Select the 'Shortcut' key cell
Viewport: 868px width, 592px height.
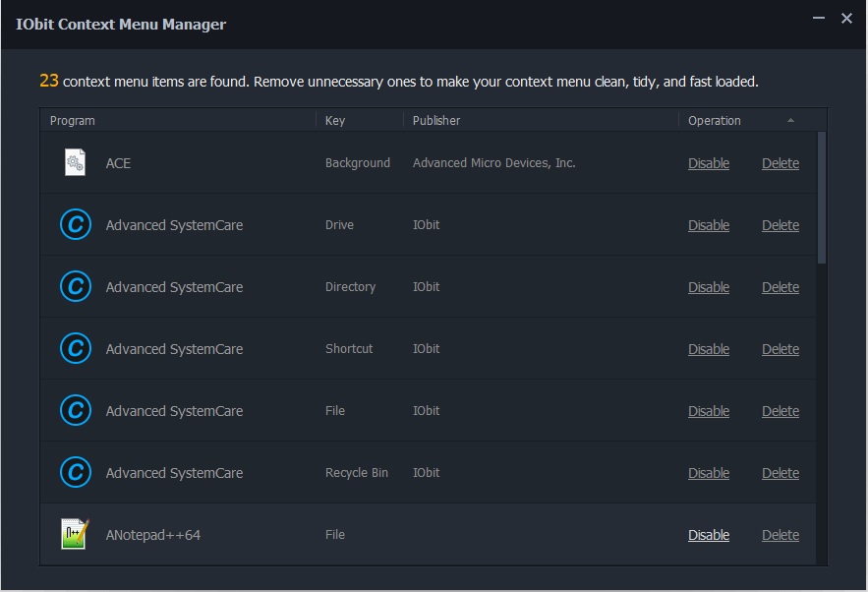pyautogui.click(x=349, y=349)
